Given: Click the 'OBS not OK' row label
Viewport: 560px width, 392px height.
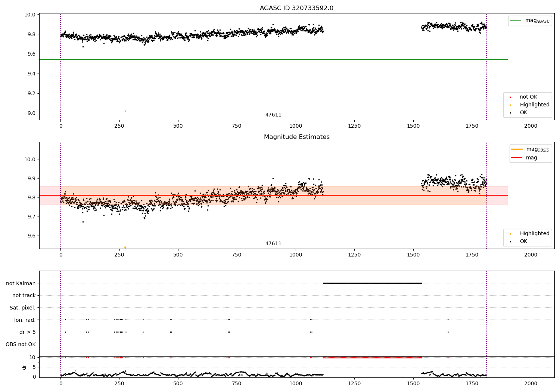Looking at the screenshot, I should (21, 344).
